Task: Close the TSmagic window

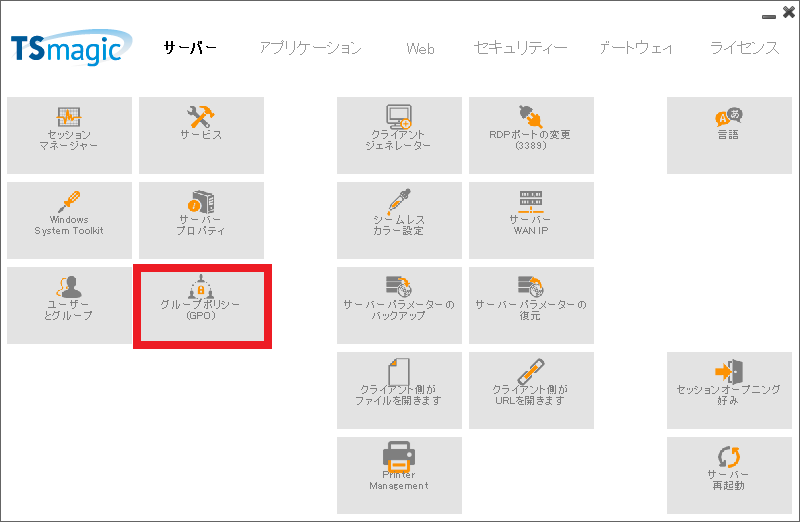Action: click(788, 12)
